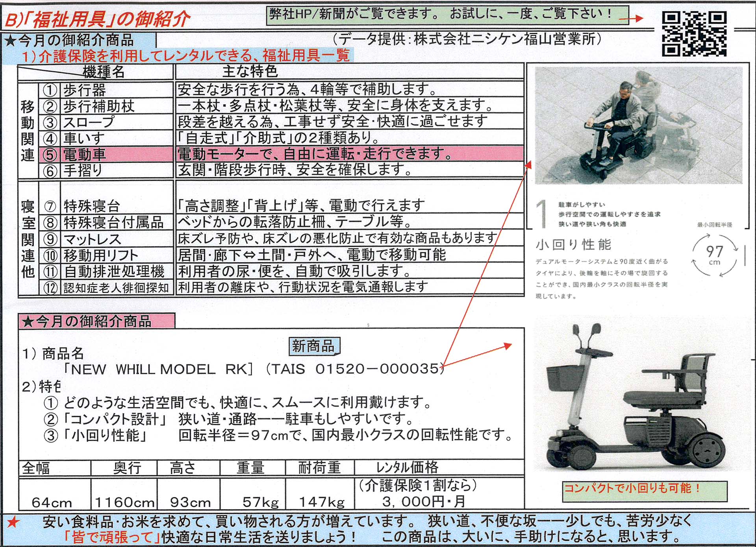Click the 97 cm turning radius icon
This screenshot has height=547, width=756.
coord(714,255)
